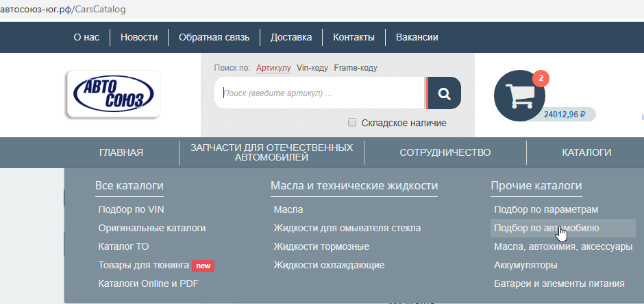Viewport: 644px width, 304px height.
Task: Go to the Главная menu item
Action: pyautogui.click(x=121, y=152)
